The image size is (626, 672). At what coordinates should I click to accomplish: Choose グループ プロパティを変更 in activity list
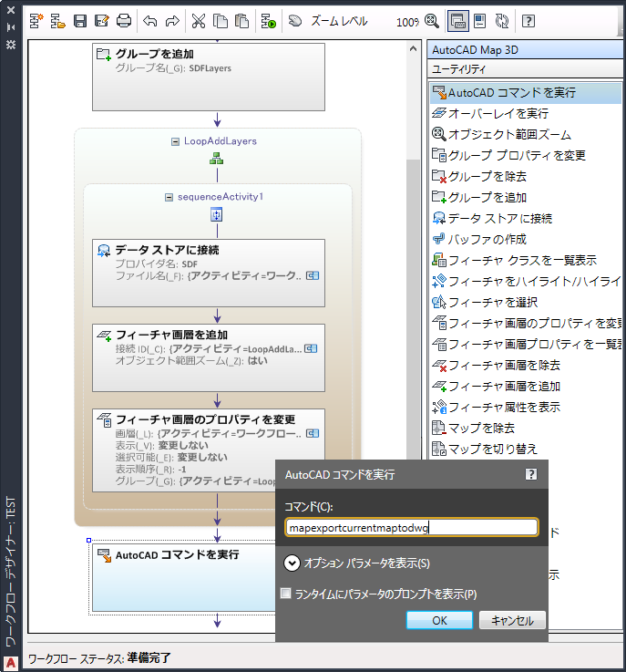click(526, 156)
